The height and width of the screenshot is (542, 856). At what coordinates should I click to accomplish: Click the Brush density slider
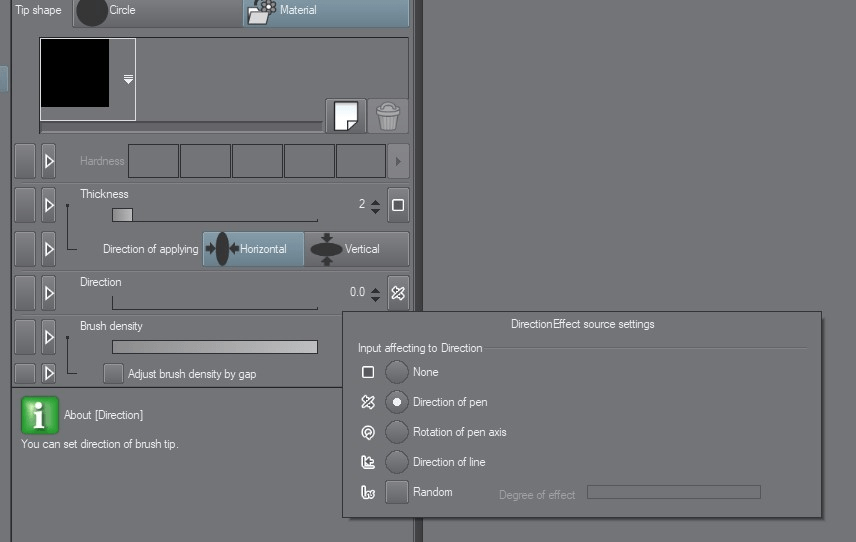[x=214, y=347]
